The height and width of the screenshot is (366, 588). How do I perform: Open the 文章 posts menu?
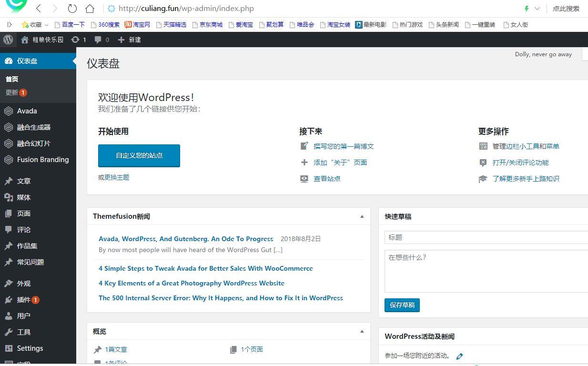click(38, 181)
